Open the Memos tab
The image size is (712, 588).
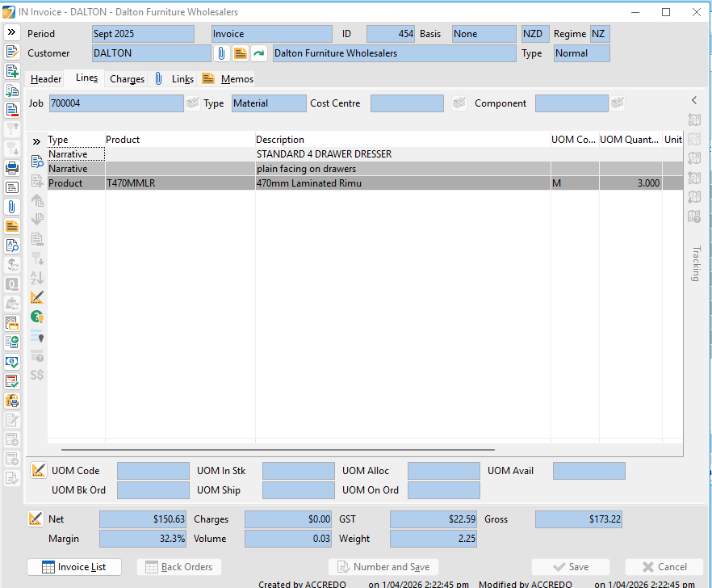point(237,79)
